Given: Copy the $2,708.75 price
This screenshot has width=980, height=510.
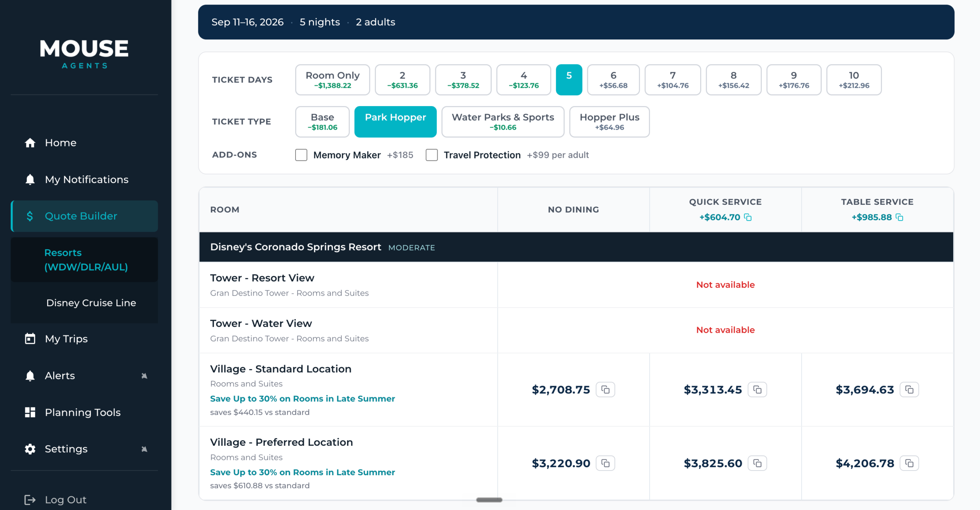Looking at the screenshot, I should 606,390.
